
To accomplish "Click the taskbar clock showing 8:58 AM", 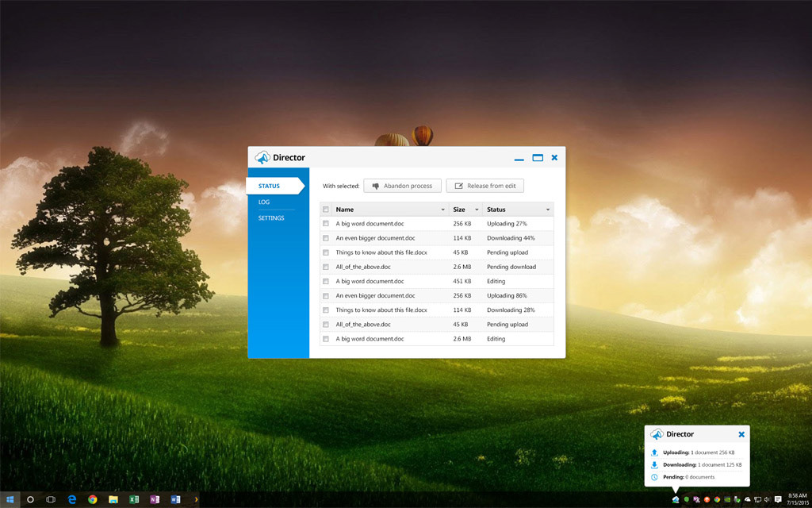I will click(797, 495).
